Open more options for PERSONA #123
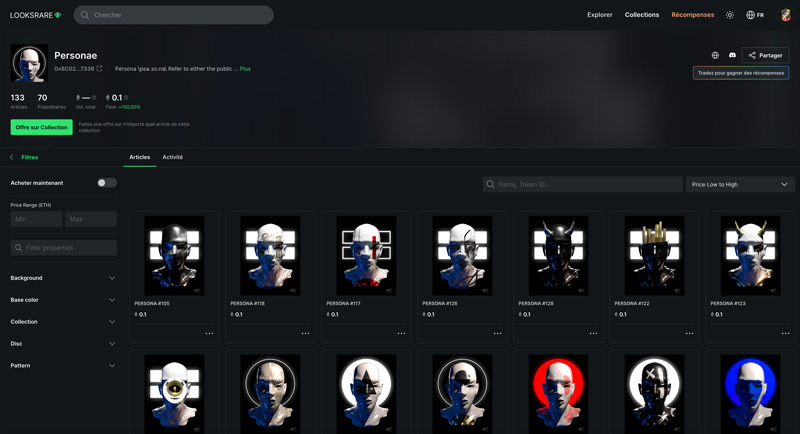Screen dimensions: 800x434 pyautogui.click(x=786, y=333)
